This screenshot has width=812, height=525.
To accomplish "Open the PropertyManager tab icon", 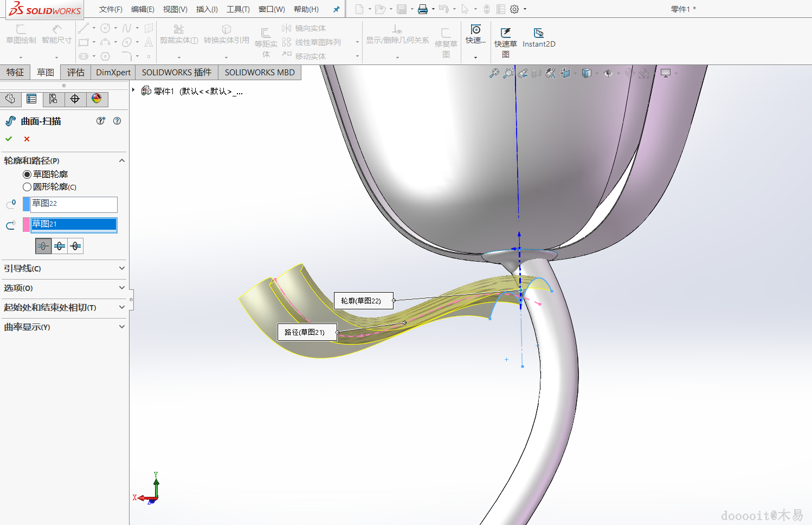I will click(x=31, y=99).
